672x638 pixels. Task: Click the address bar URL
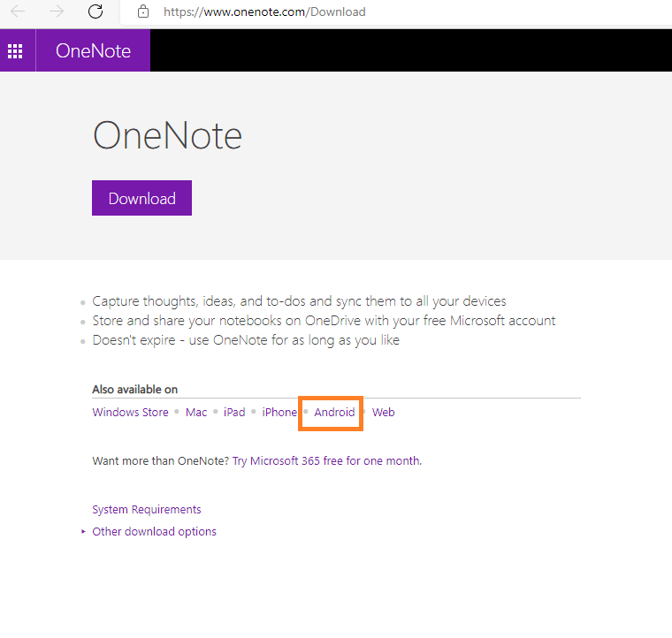click(x=264, y=12)
